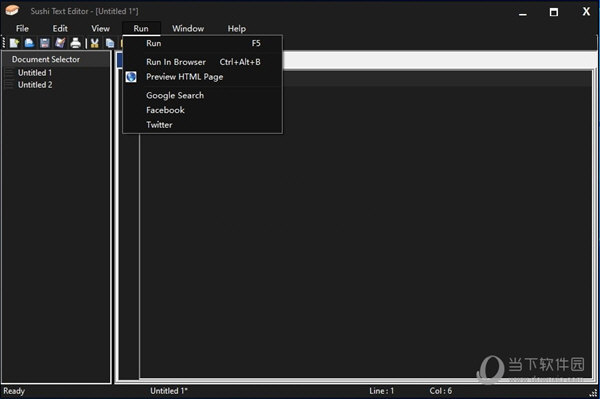
Task: Select Untitled 2 in Document Selector
Action: pyautogui.click(x=35, y=85)
